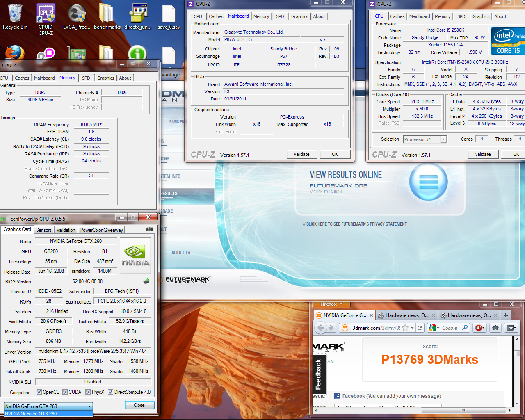Open the Firefox bookmarks menu button
Viewport: 525px width, 420px height.
511,328
